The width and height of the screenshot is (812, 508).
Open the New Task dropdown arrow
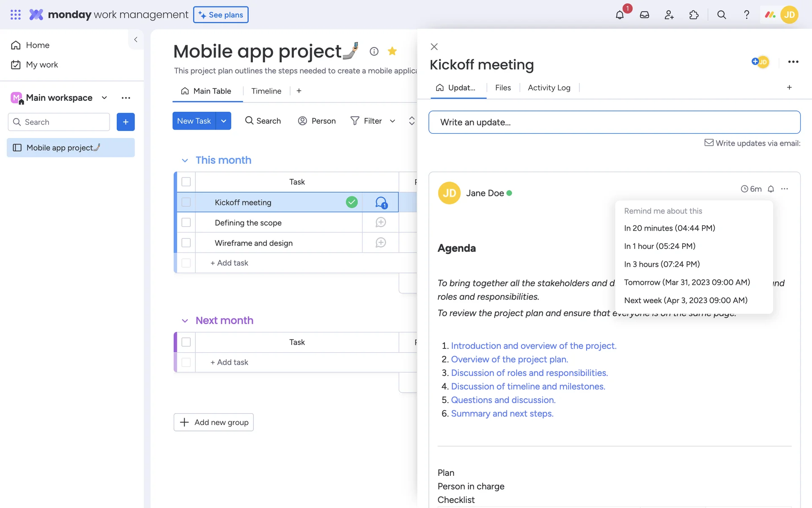tap(224, 121)
